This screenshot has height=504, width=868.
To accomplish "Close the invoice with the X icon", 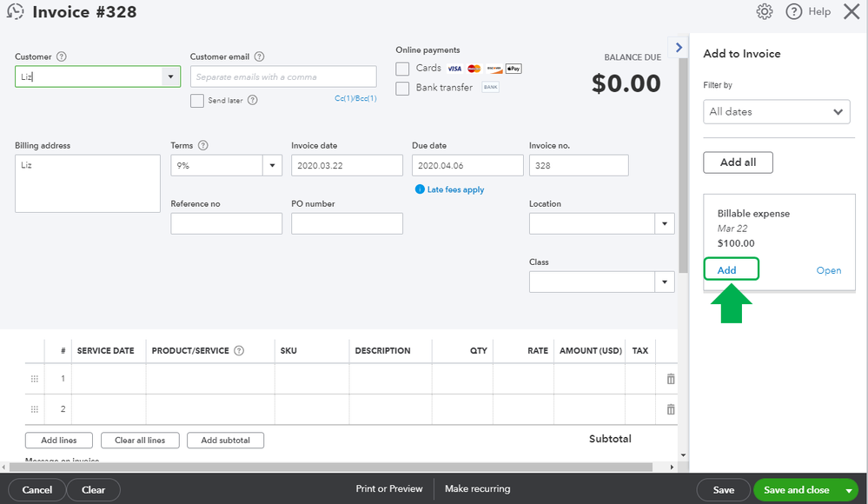I will tap(851, 11).
